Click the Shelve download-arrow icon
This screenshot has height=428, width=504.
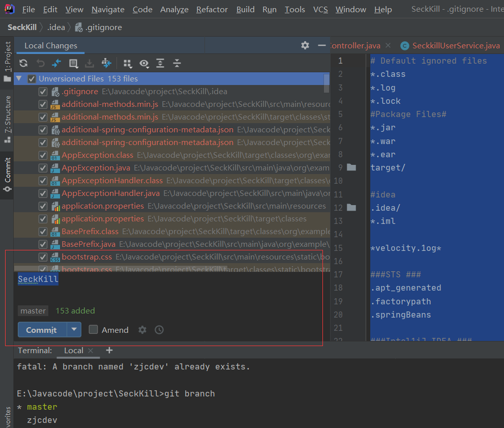click(x=90, y=63)
